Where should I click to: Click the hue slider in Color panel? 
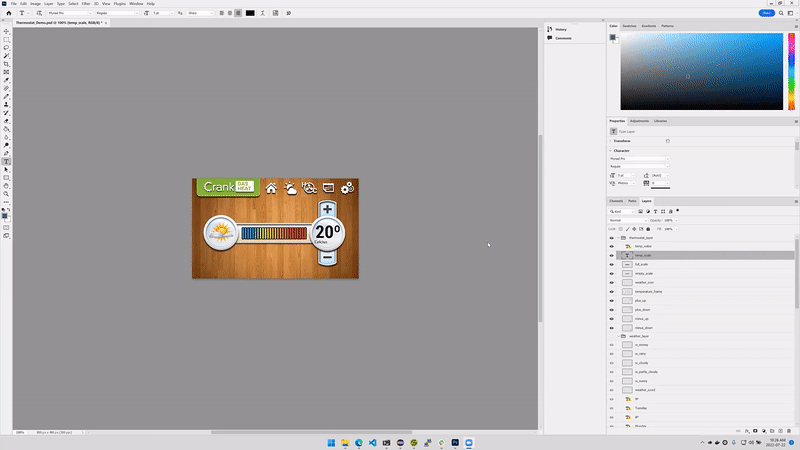click(791, 71)
